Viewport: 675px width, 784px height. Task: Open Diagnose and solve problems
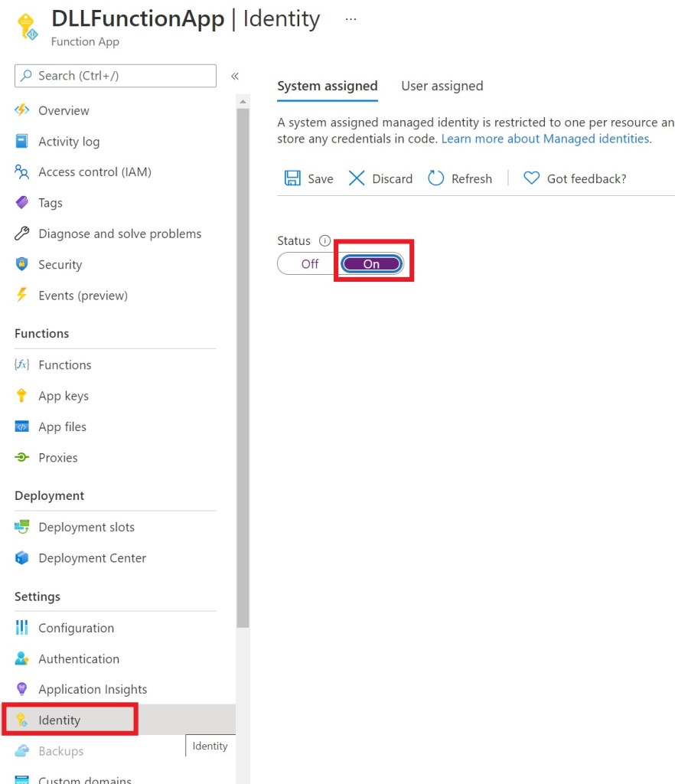click(x=119, y=234)
